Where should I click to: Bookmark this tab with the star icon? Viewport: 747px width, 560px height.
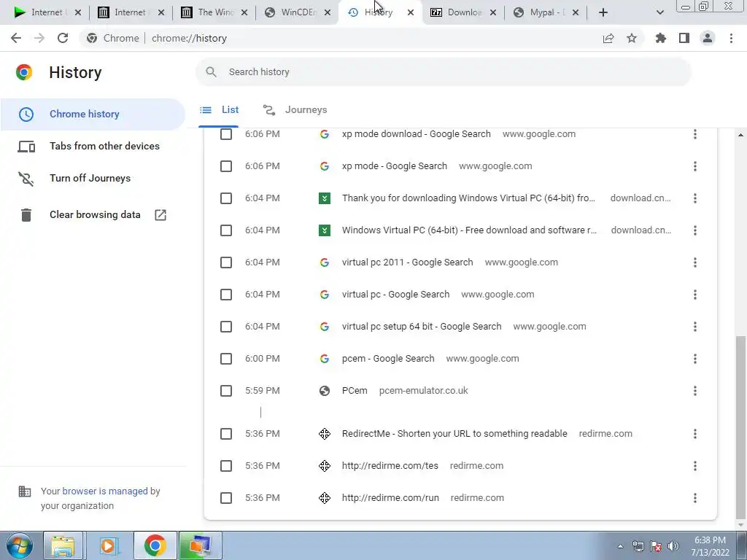(632, 38)
